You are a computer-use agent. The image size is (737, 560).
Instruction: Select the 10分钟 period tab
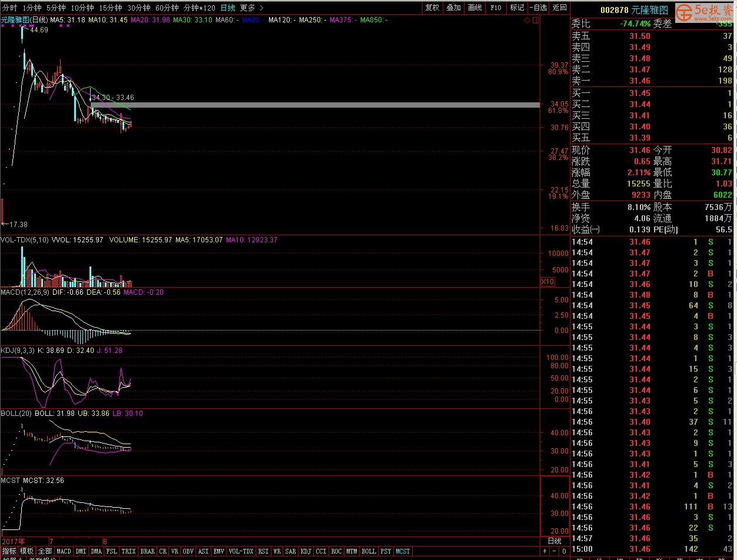pos(82,8)
